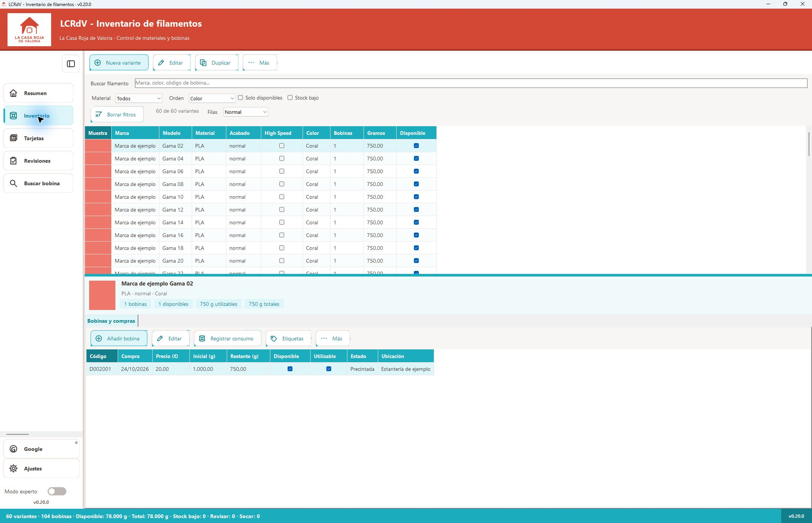This screenshot has height=523, width=812.
Task: Open Revisiones via its clipboard icon
Action: coord(14,161)
